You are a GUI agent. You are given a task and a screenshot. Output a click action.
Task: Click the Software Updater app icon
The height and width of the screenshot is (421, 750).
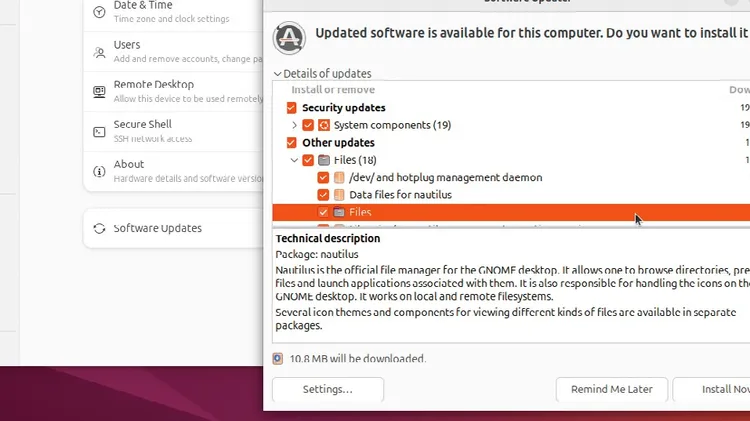tap(289, 38)
